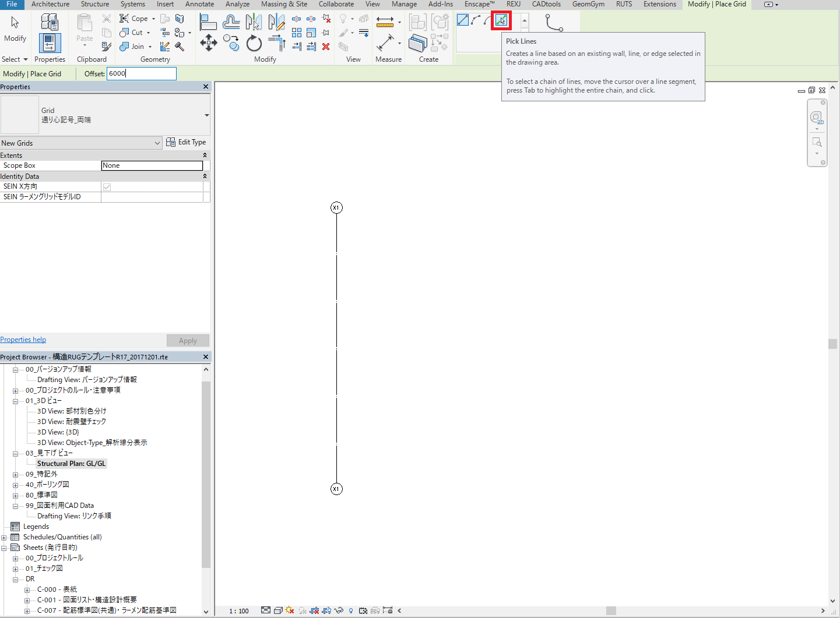Activate Mirror - Draw Axis tool
The width and height of the screenshot is (840, 618).
coord(276,22)
